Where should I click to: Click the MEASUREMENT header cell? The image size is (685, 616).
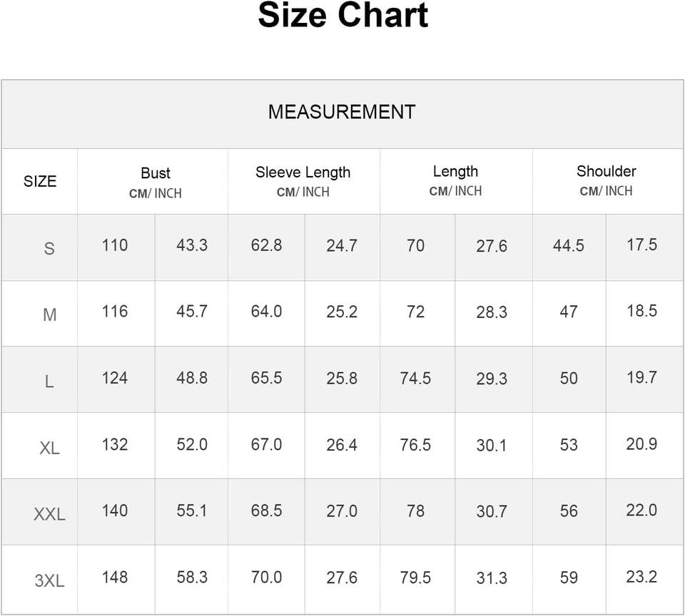(342, 112)
